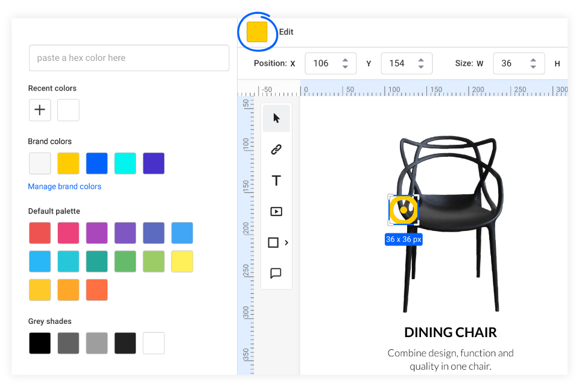Select the Video embed tool
Screen dimensions: 579x392
point(276,211)
